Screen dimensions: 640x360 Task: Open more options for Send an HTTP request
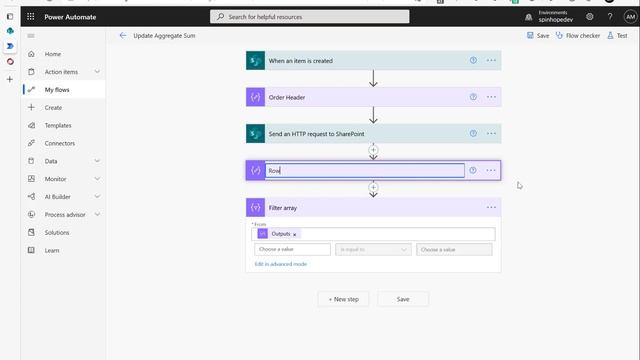[491, 133]
